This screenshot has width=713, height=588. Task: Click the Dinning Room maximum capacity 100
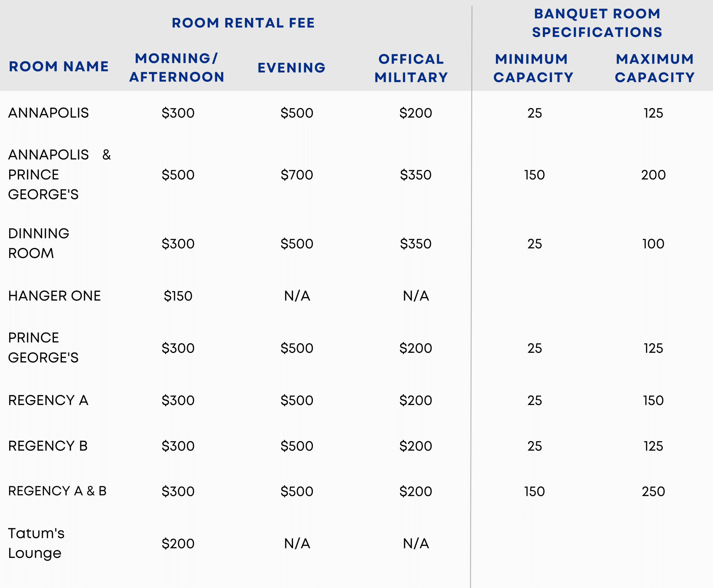tap(653, 244)
